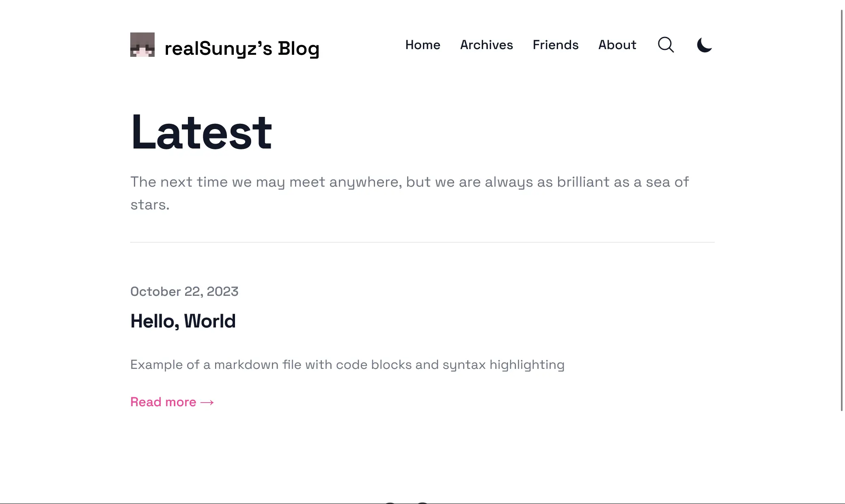Toggle dark mode with the moon icon

tap(704, 45)
